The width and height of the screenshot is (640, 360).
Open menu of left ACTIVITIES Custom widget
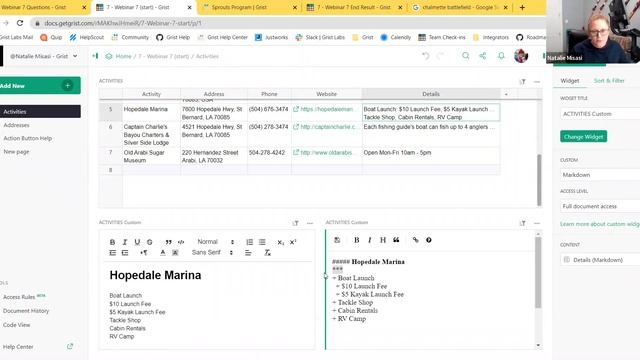pos(310,223)
